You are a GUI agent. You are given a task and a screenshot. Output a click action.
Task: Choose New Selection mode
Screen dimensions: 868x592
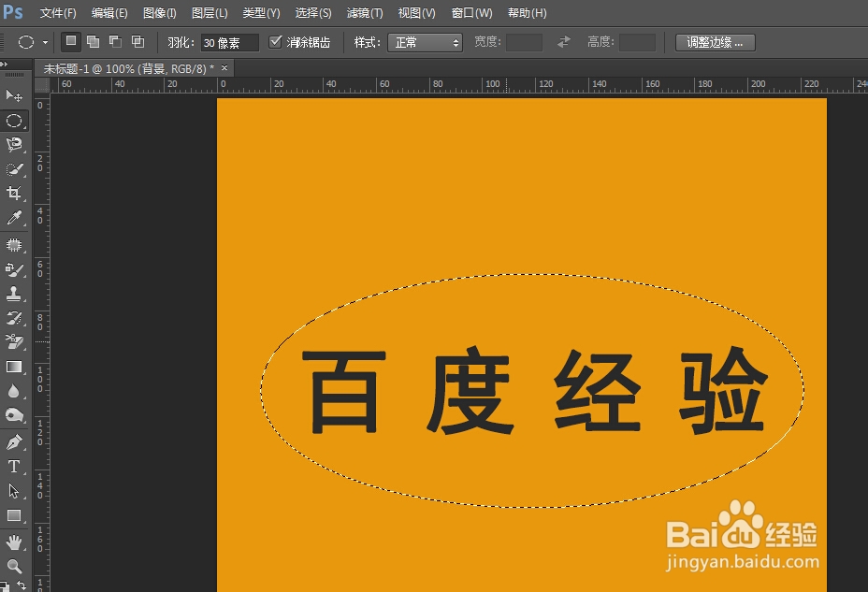(x=71, y=41)
